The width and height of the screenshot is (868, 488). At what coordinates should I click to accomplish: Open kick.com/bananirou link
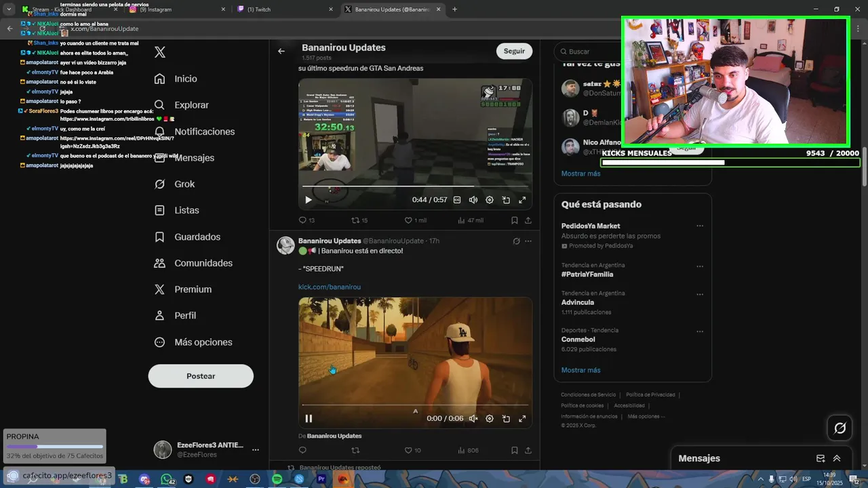point(330,287)
